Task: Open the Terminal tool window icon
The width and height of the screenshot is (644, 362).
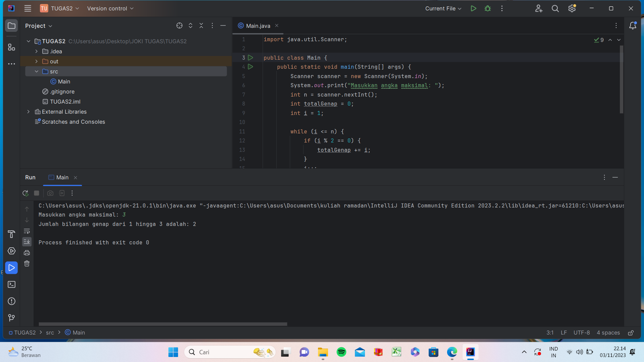Action: [11, 284]
